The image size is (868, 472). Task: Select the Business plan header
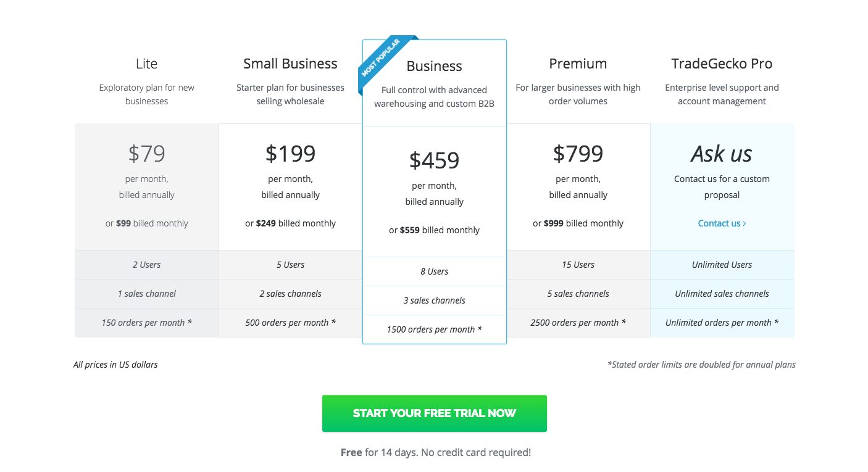(x=434, y=66)
